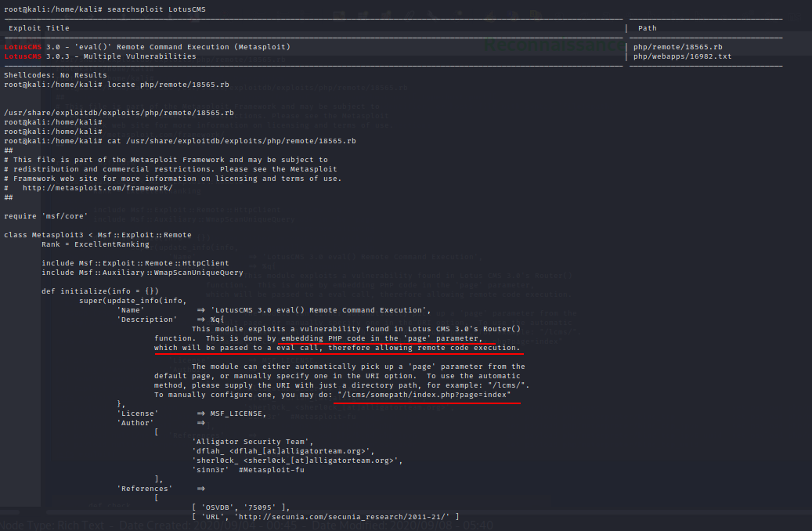Click the 'Shellcodes: No Results' line
812x531 pixels.
[x=56, y=75]
